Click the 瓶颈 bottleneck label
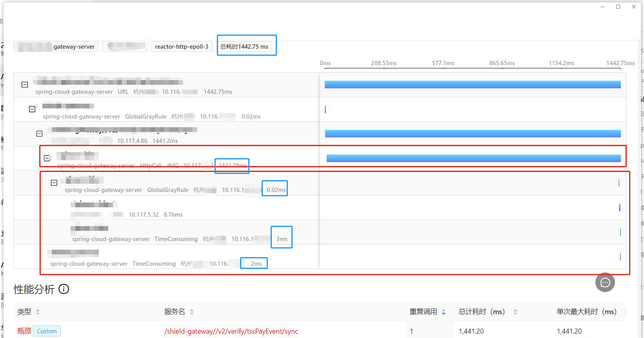The height and width of the screenshot is (338, 644). pos(24,331)
